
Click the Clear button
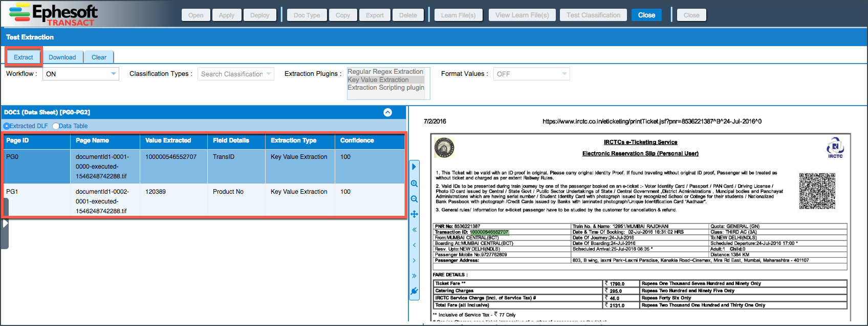coord(99,57)
